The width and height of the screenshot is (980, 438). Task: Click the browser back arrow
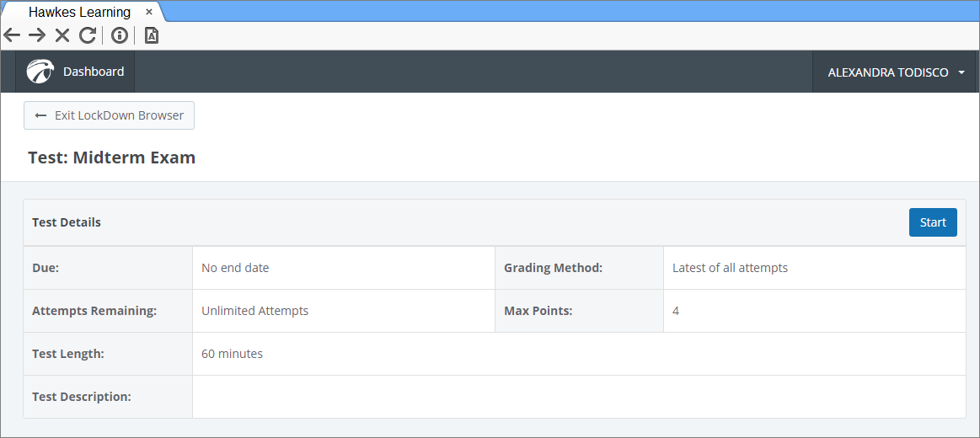point(12,35)
